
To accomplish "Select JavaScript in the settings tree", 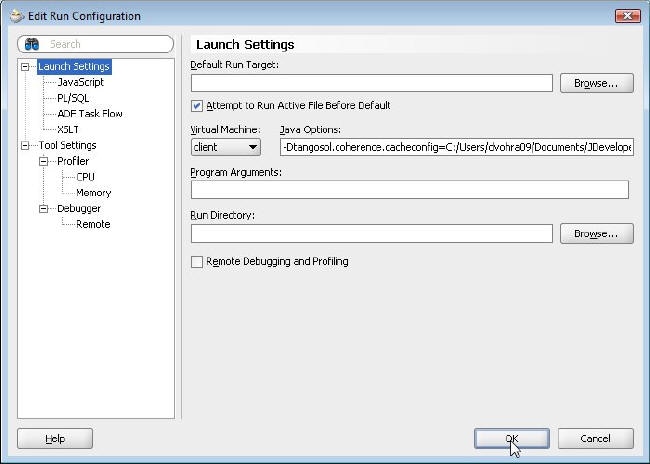I will pos(80,82).
